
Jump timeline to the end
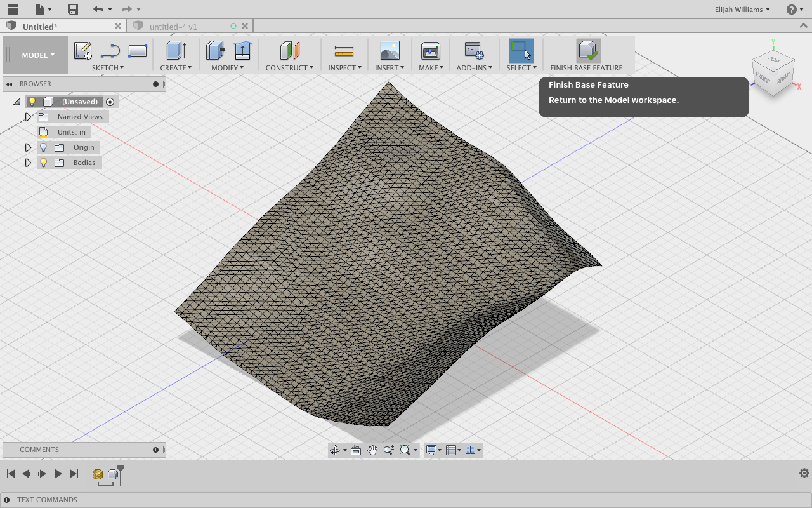coord(74,474)
